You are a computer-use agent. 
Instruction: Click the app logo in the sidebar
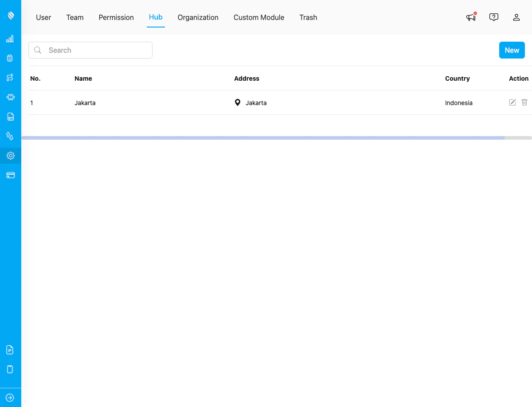[x=11, y=16]
